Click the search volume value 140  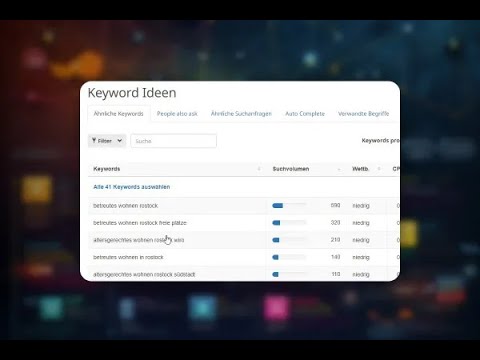tap(335, 257)
